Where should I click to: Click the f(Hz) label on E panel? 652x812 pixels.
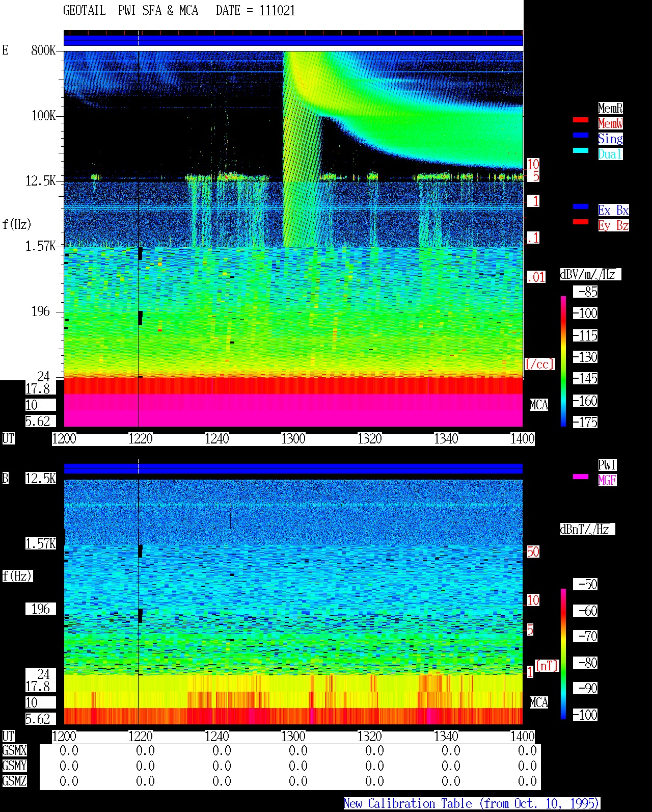(17, 224)
